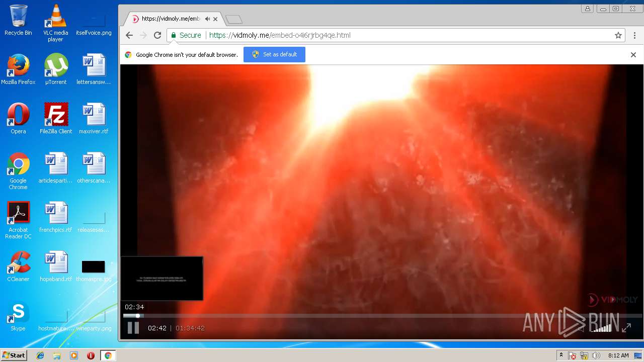Select the thomaspre.jpg image on the desktop
The width and height of the screenshot is (644, 362).
tap(94, 270)
